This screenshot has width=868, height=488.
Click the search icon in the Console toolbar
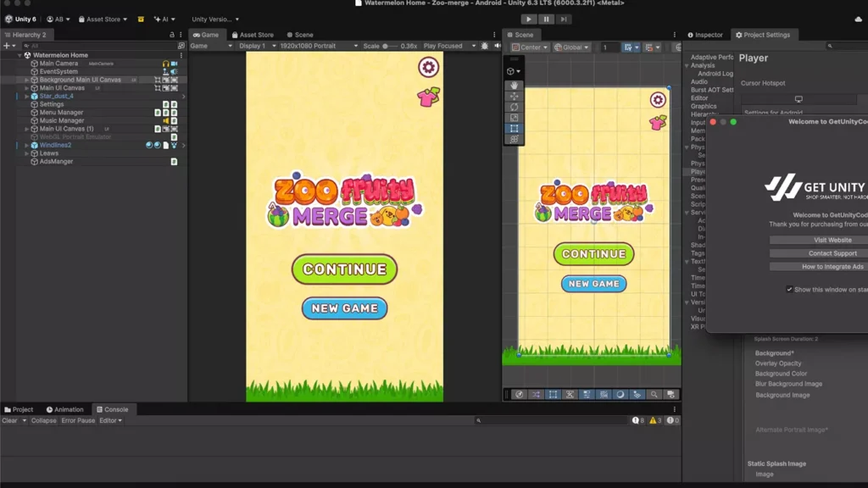click(479, 420)
